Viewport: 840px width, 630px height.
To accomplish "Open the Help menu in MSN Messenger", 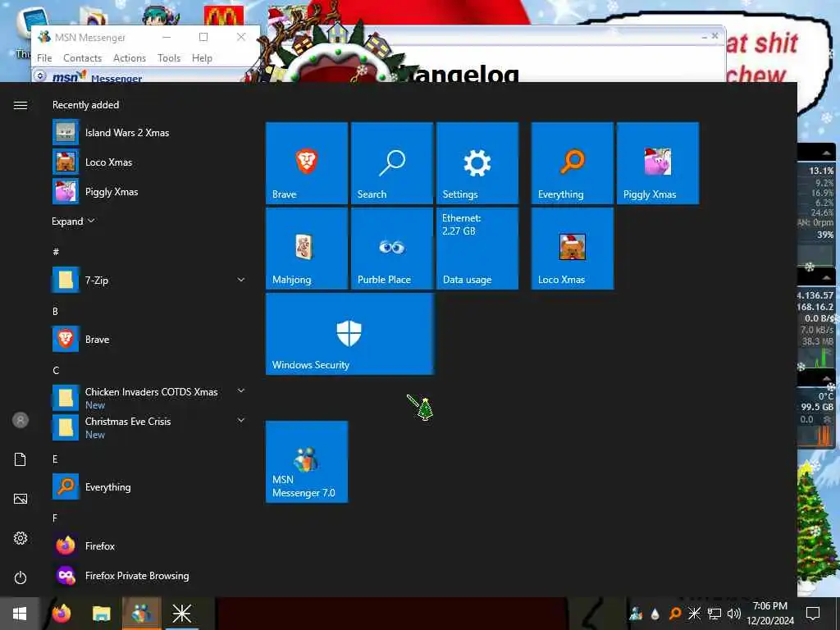I will (202, 58).
